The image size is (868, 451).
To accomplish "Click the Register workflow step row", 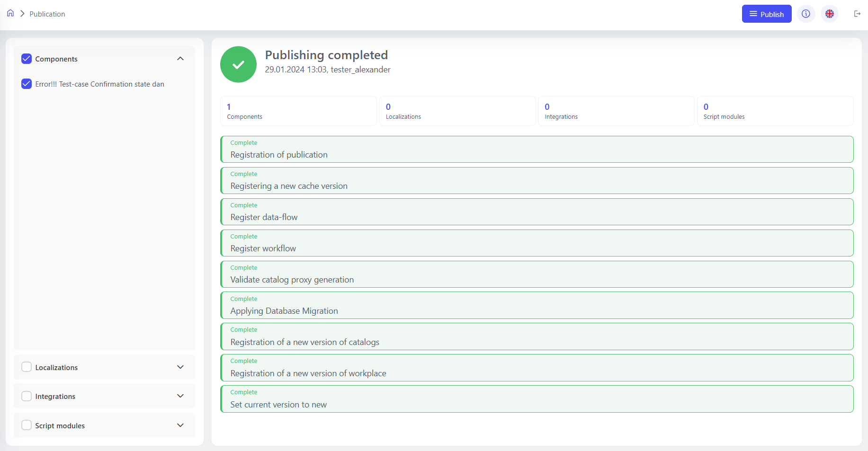I will [537, 243].
